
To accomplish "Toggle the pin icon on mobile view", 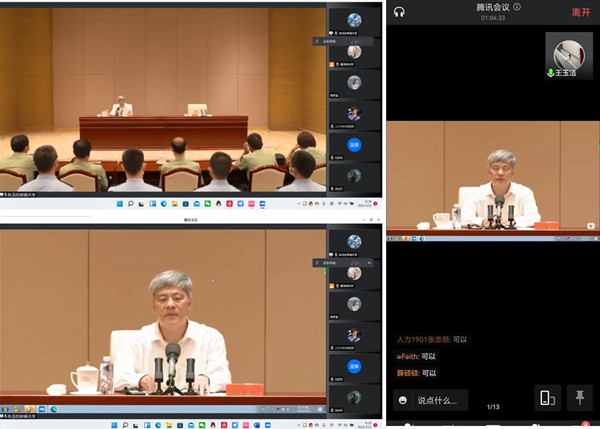I will point(579,398).
